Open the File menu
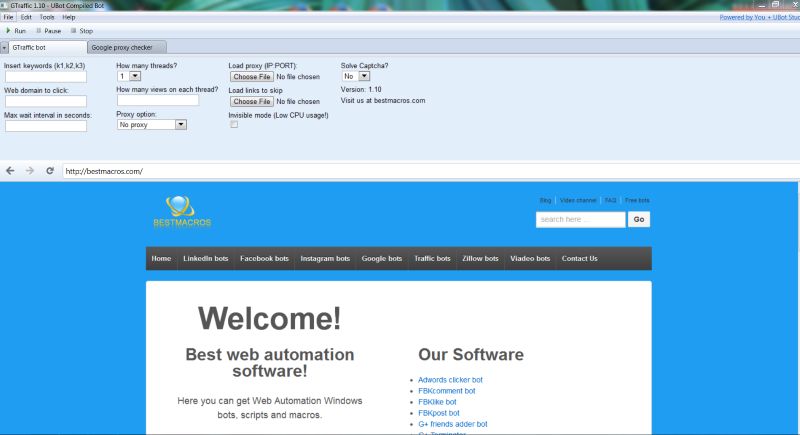 click(9, 17)
